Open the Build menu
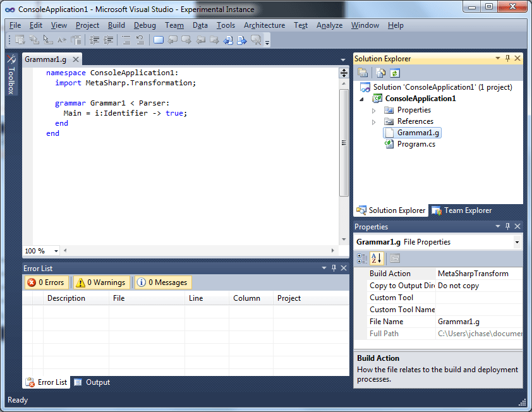This screenshot has height=412, width=532. click(x=116, y=25)
